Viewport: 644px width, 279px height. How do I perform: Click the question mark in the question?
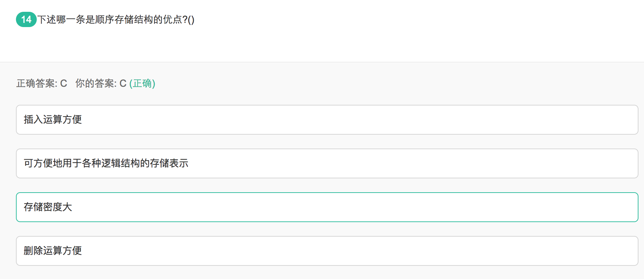pyautogui.click(x=185, y=19)
